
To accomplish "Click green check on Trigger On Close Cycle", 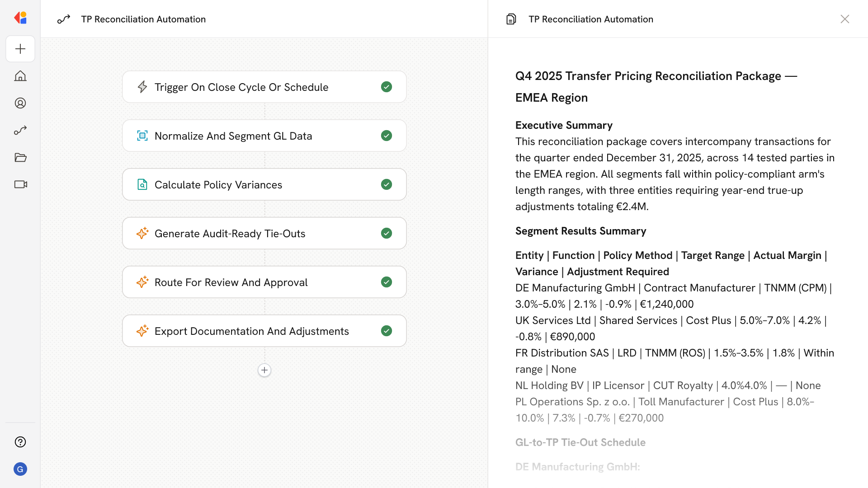I will pos(386,87).
